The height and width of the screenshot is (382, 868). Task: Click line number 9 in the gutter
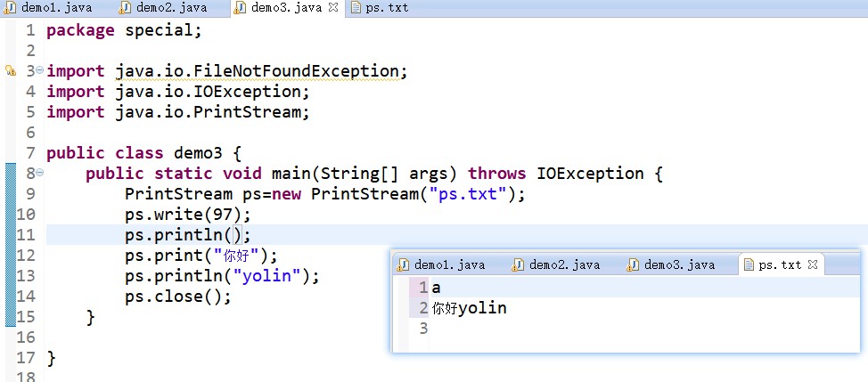pos(30,194)
